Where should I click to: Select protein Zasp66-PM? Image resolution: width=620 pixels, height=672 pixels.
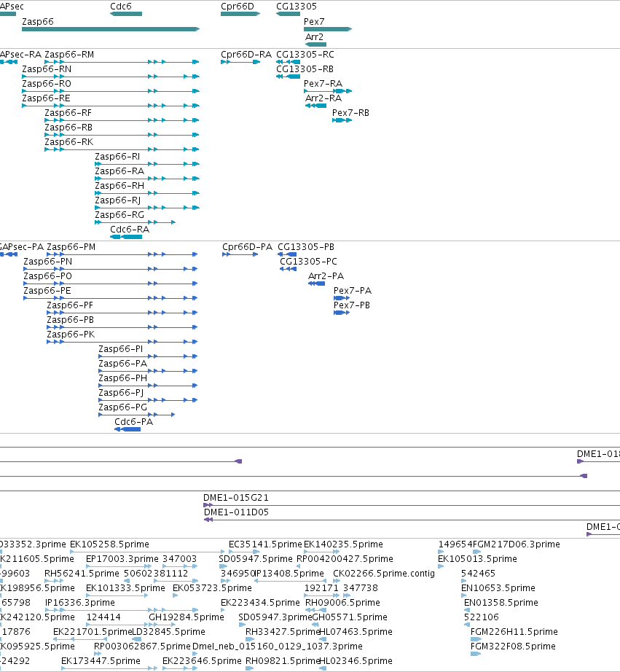click(x=122, y=254)
